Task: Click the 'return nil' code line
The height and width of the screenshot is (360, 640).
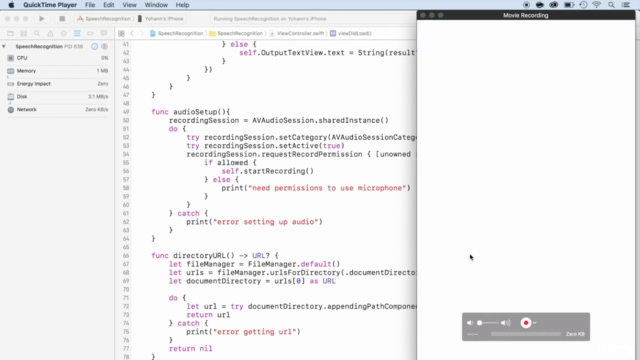Action: [x=191, y=349]
